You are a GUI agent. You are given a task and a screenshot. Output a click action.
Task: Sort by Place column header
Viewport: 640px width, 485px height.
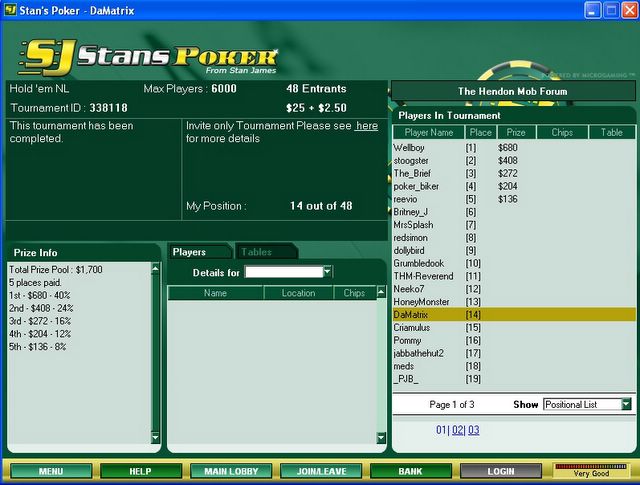(x=480, y=132)
